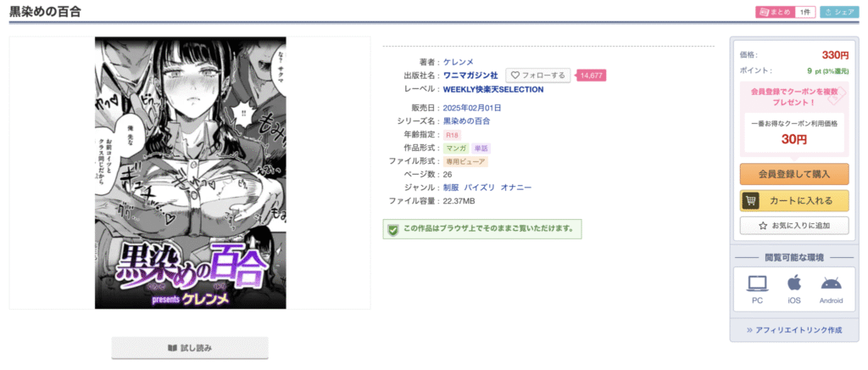Click 会員登録して購入 orange button
This screenshot has width=868, height=370.
click(793, 174)
